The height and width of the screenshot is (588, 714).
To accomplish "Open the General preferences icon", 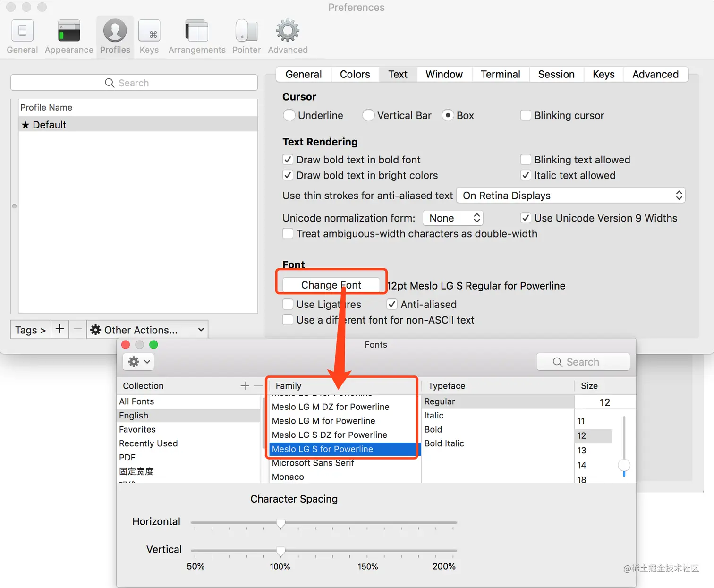I will [x=22, y=37].
